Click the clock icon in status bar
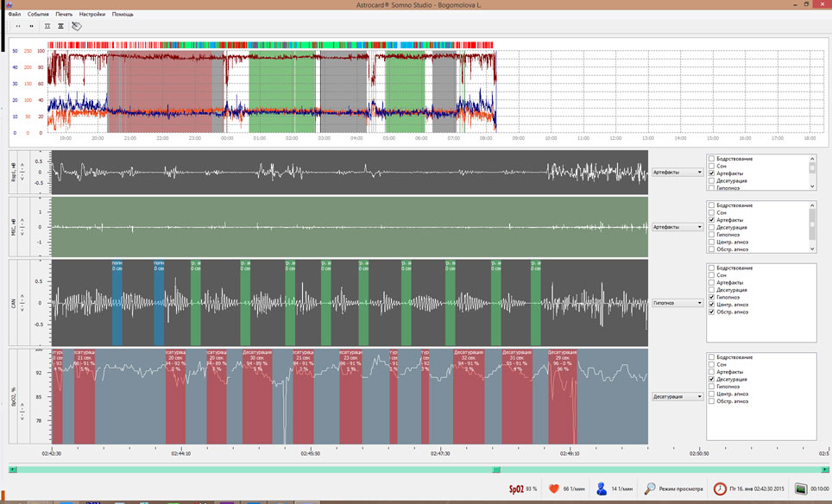Viewport: 832px width, 504px height. [x=720, y=488]
